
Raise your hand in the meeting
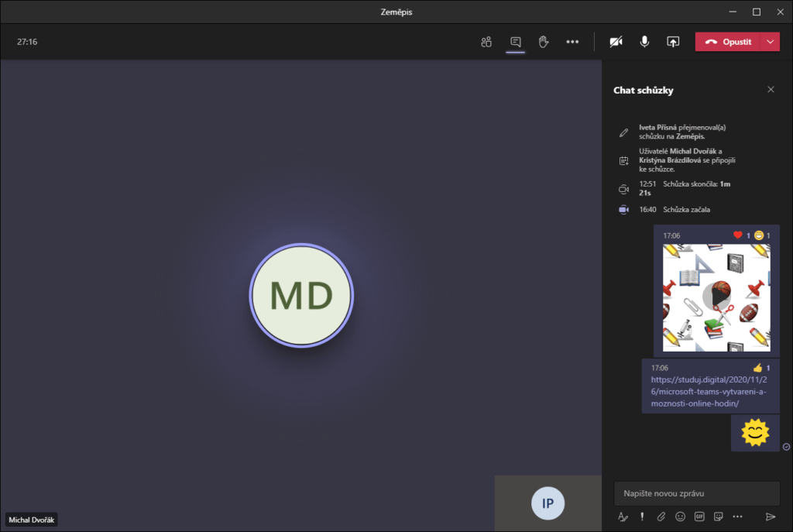pos(544,42)
